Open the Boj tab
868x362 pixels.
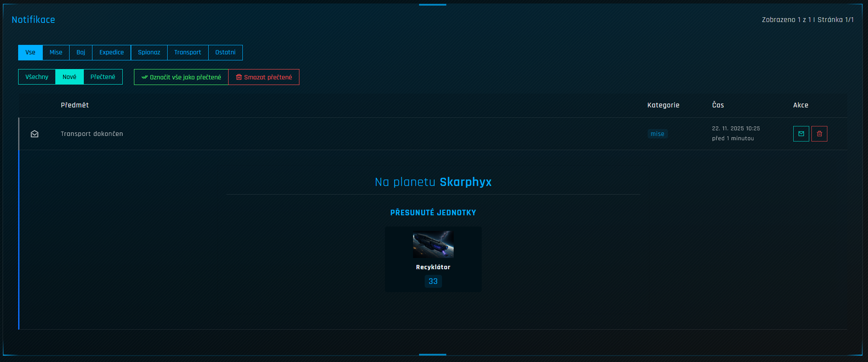81,53
